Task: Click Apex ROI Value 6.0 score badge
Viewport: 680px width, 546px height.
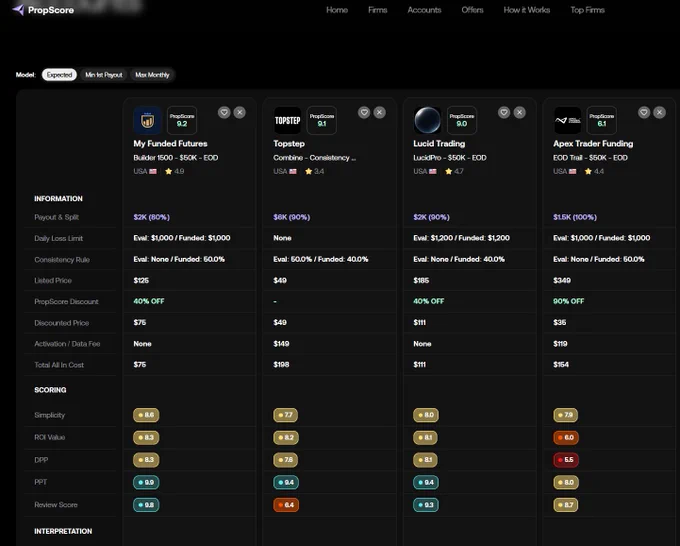Action: click(566, 438)
